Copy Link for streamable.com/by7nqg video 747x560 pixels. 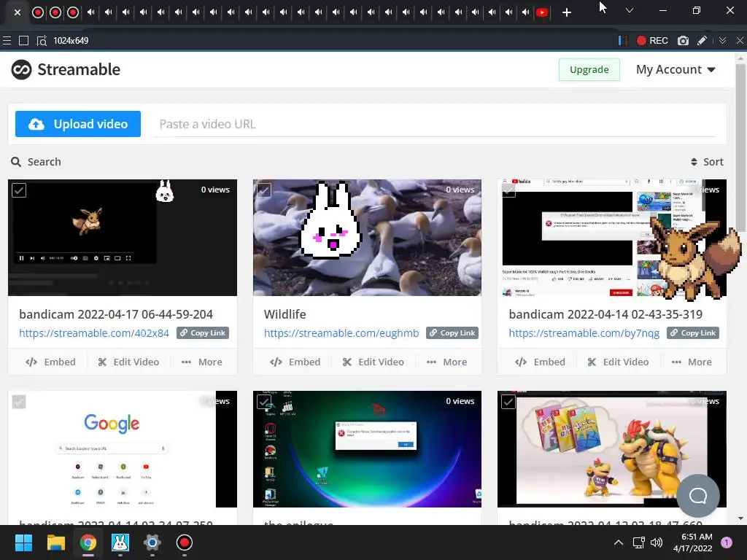[x=693, y=332]
